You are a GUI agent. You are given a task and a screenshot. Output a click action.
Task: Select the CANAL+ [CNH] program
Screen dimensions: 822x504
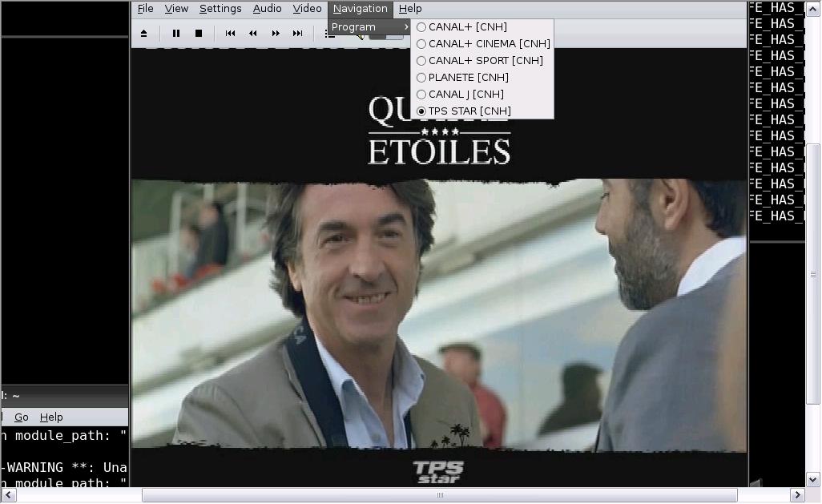[482, 26]
